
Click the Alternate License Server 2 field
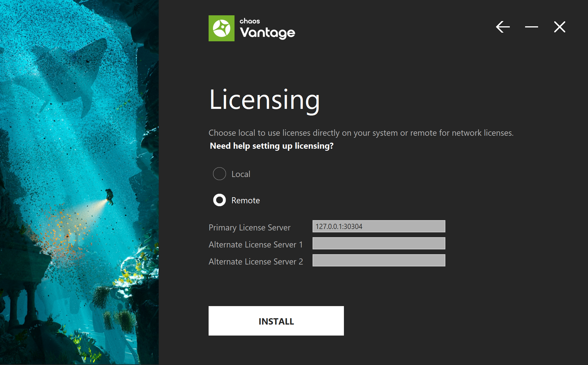379,260
